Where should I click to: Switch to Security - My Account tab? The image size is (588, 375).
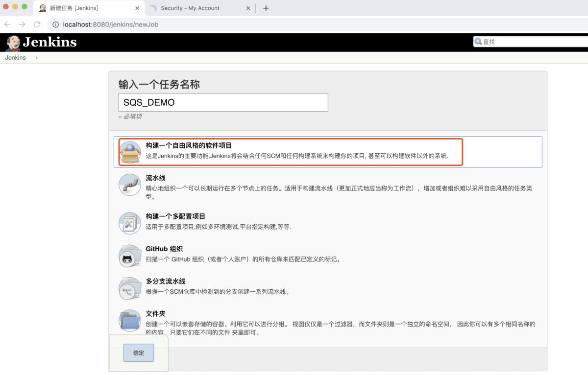click(x=200, y=8)
